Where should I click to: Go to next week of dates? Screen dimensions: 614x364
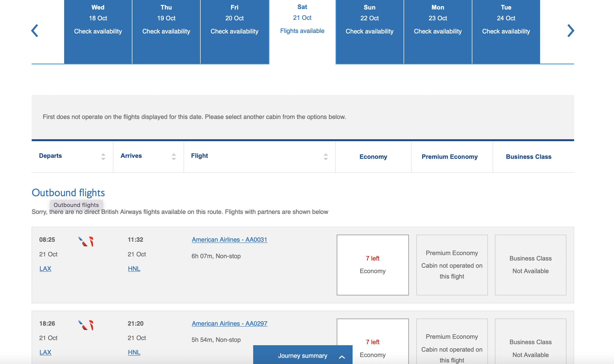point(571,31)
